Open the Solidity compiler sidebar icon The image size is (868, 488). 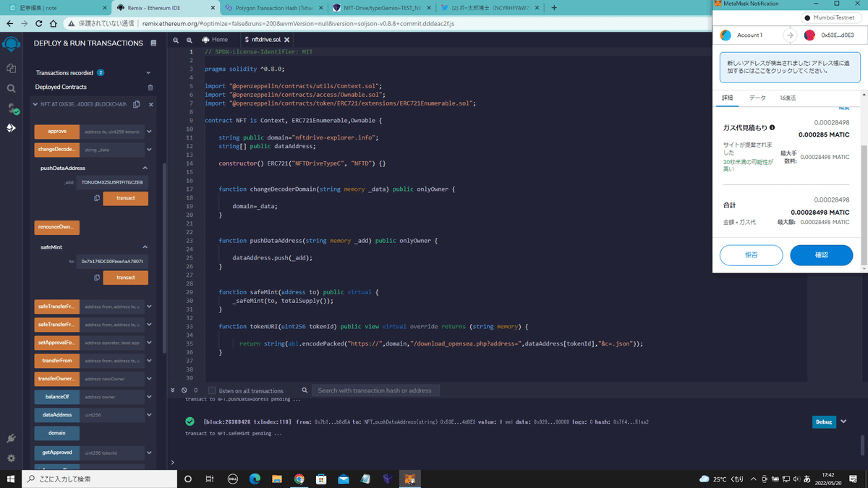point(11,108)
